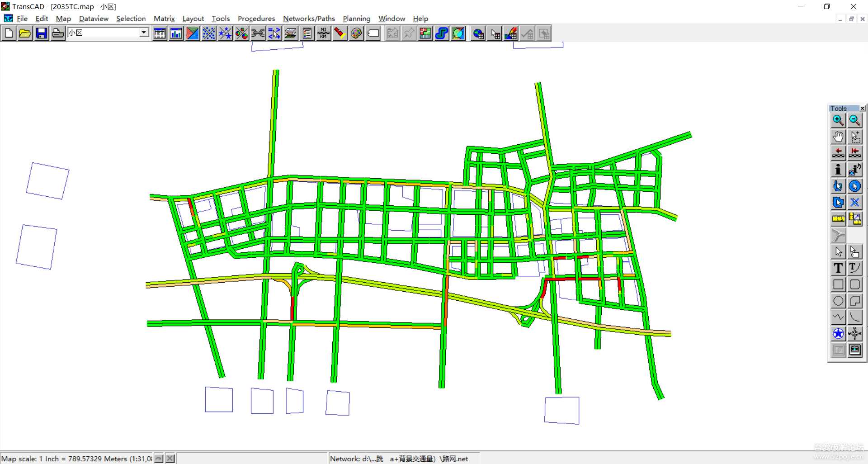Select the Zoom In tool
Screen dimensions: 868x464
pos(838,120)
